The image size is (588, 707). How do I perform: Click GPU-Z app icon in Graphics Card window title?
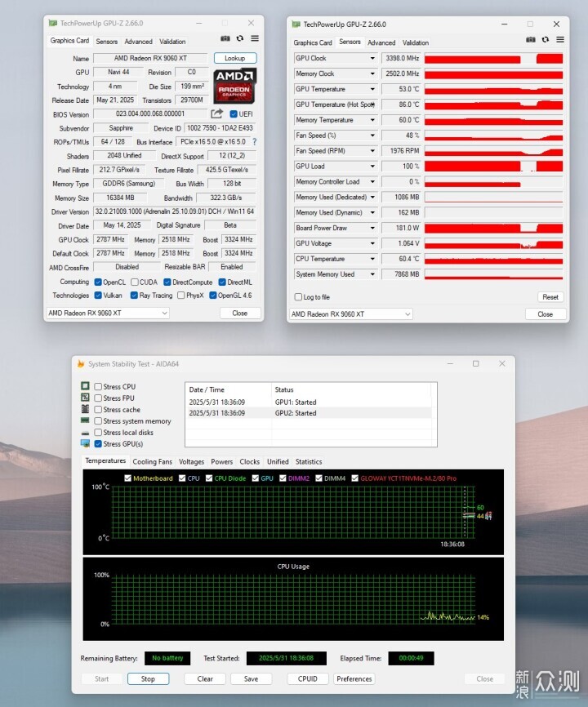[x=53, y=23]
